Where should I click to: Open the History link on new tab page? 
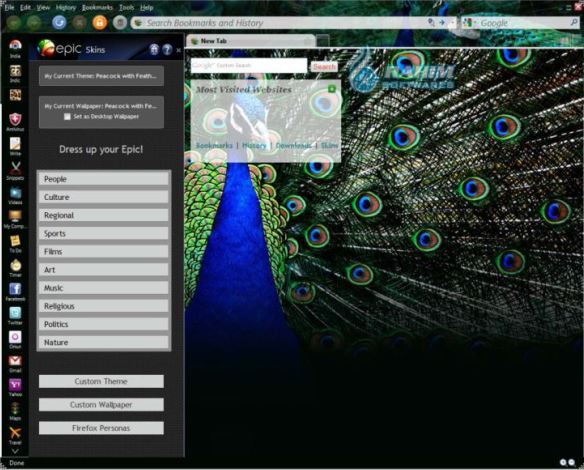pos(254,146)
